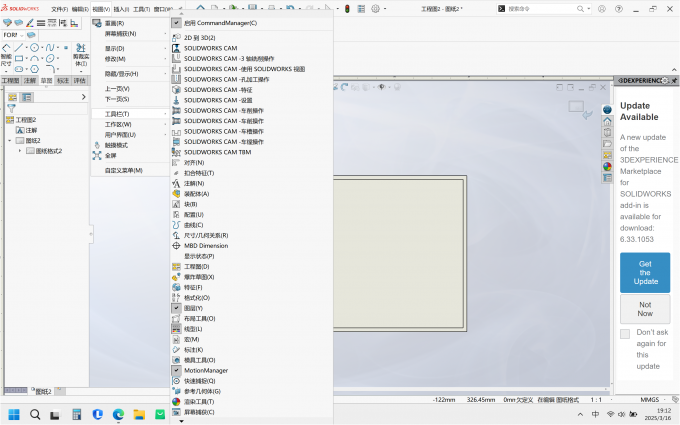
Task: Open the 视图(V) menu
Action: [x=101, y=9]
